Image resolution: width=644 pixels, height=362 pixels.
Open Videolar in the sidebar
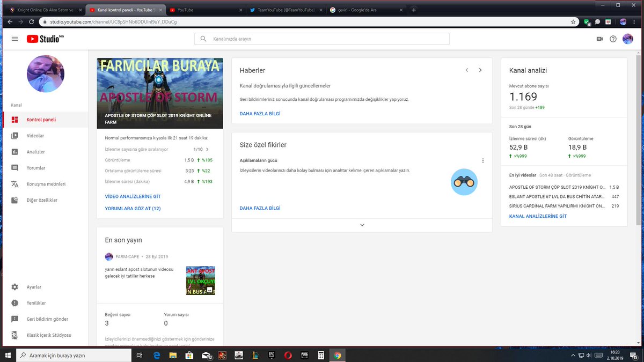pos(46,136)
